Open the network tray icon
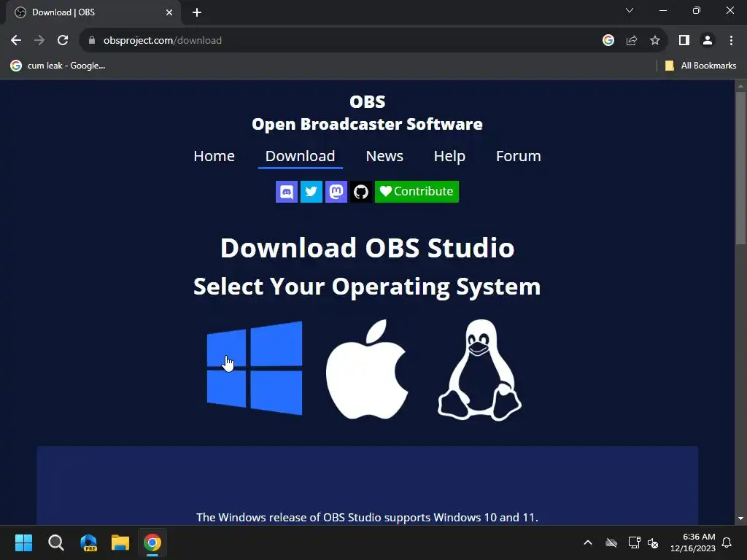This screenshot has height=560, width=747. point(634,542)
